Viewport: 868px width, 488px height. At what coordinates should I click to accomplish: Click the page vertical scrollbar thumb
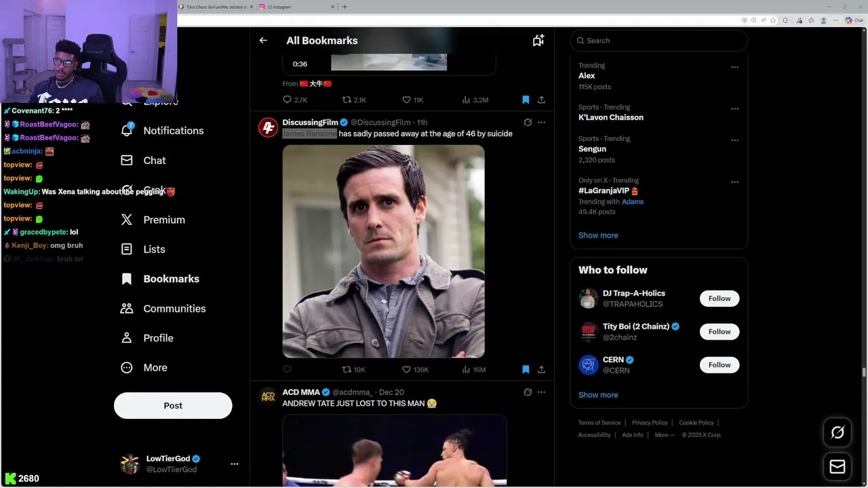(864, 371)
